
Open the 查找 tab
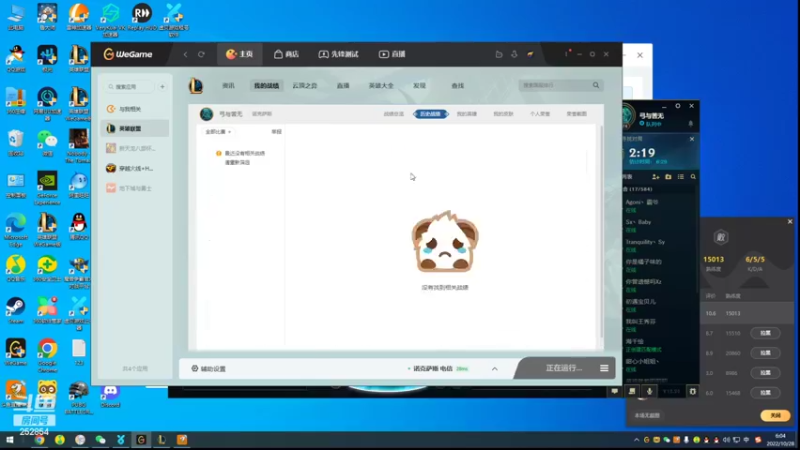point(458,86)
